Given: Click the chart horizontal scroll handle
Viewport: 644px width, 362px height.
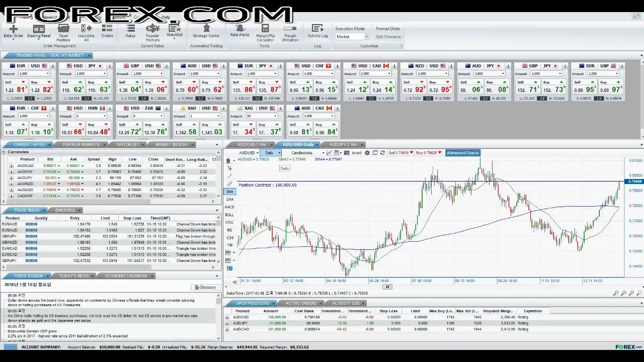Looking at the screenshot, I should coord(387,287).
